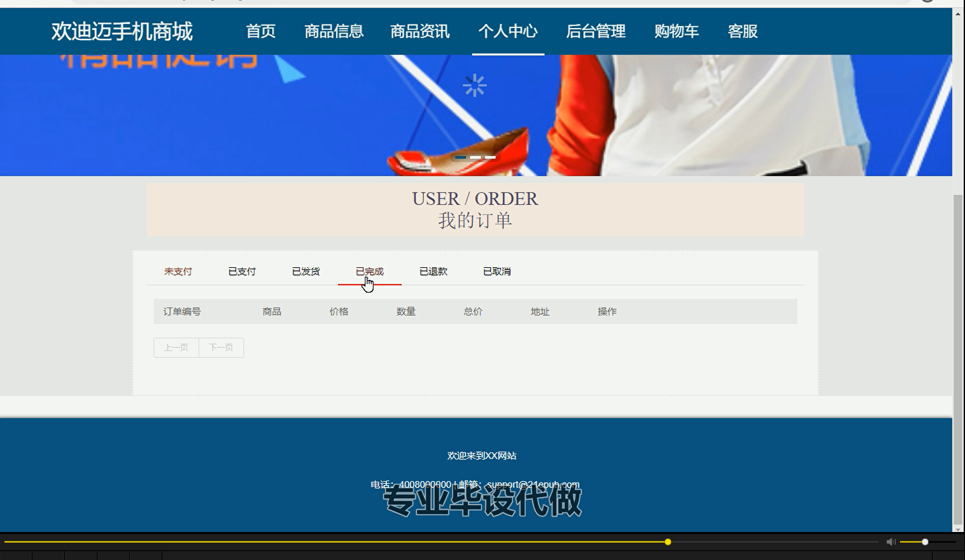Mute audio via the speaker icon
The height and width of the screenshot is (560, 965).
point(891,542)
